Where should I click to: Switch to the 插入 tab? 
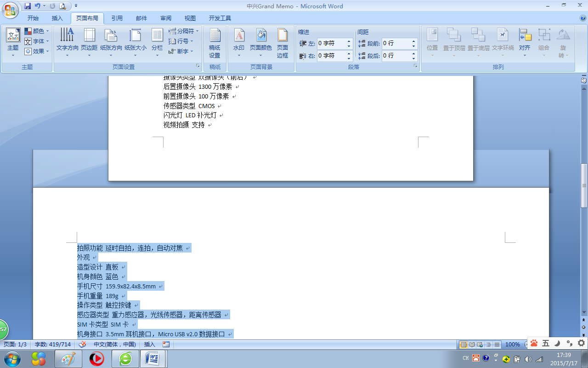pos(57,18)
